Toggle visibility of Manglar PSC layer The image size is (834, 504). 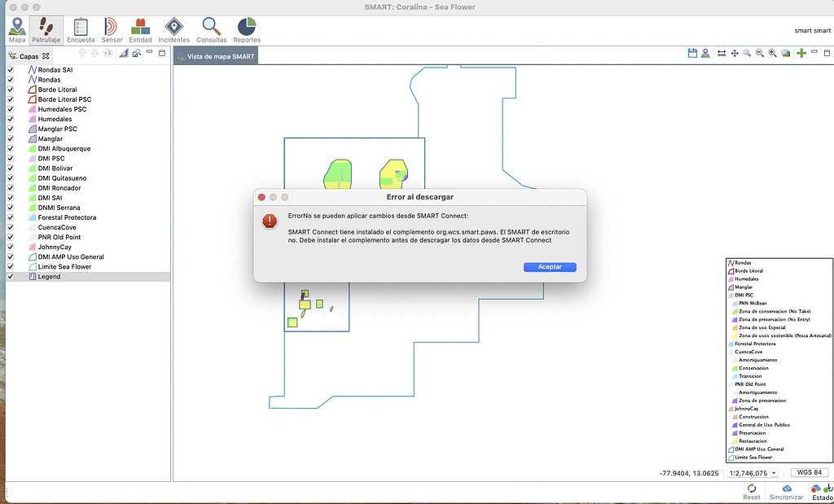tap(11, 129)
